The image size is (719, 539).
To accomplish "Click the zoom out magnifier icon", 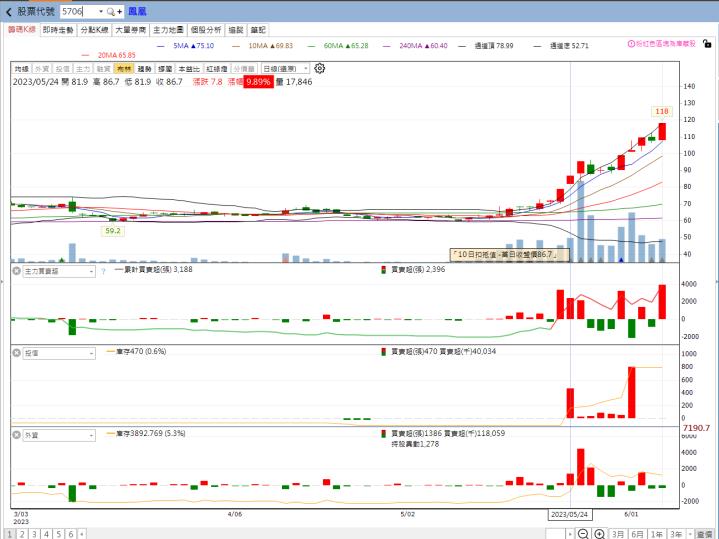I will click(584, 534).
